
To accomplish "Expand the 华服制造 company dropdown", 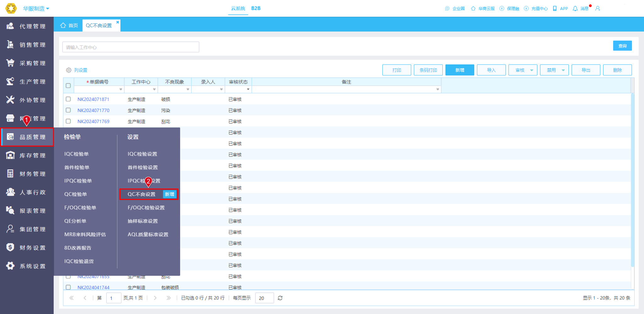I will pyautogui.click(x=36, y=8).
